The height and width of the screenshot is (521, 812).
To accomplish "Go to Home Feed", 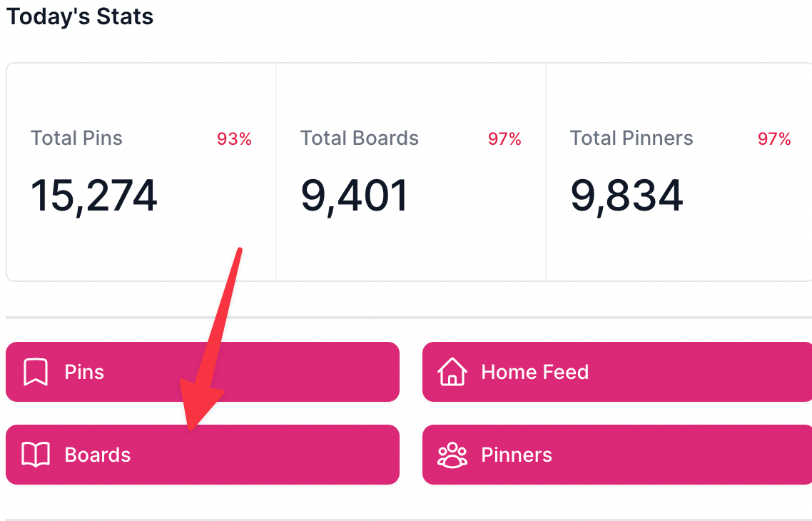I will pos(617,372).
